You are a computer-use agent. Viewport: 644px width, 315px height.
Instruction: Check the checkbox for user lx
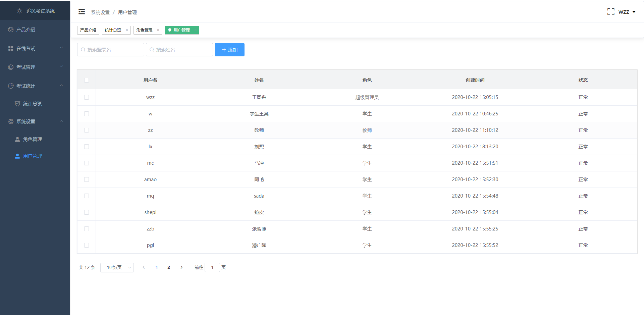tap(87, 147)
